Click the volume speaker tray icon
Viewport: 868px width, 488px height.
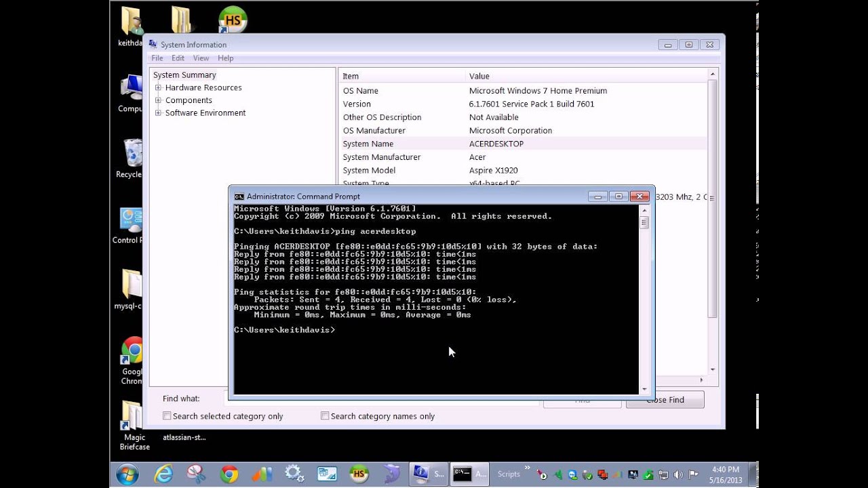point(678,474)
